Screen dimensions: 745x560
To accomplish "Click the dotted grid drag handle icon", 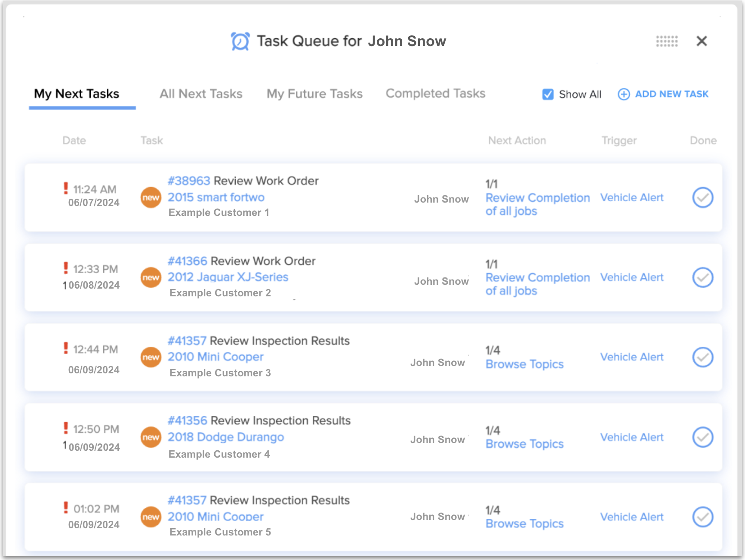I will tap(667, 41).
